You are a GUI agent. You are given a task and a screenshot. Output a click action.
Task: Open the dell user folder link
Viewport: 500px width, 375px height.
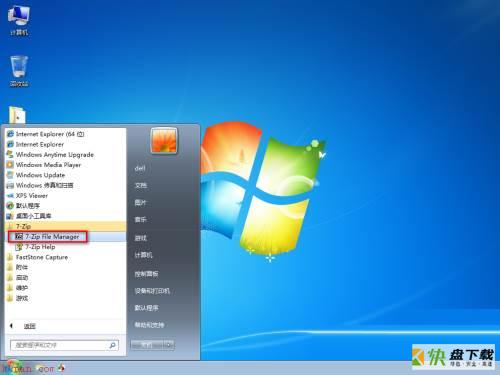point(140,168)
